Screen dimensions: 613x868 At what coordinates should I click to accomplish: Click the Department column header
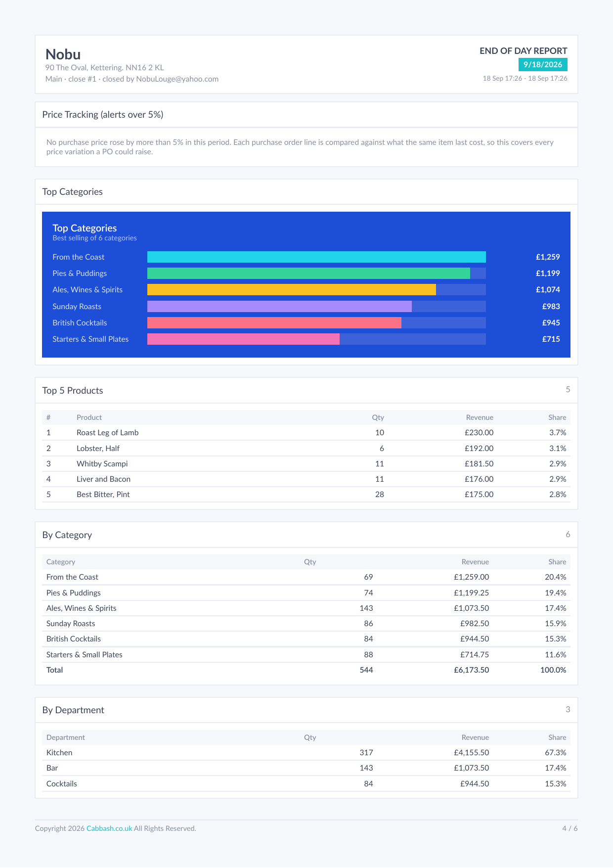66,737
